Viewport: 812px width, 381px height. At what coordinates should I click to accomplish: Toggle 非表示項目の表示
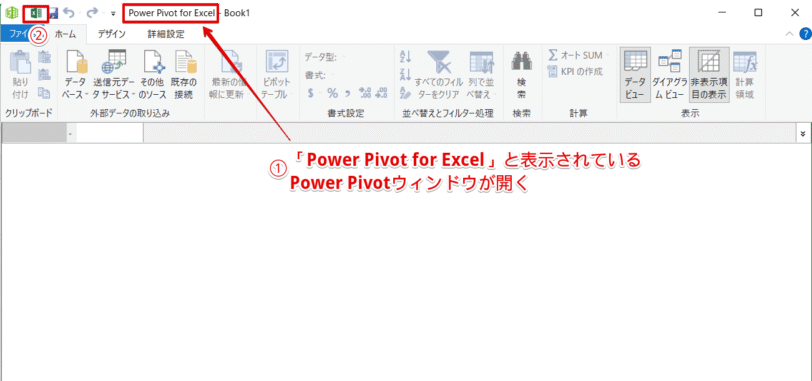pyautogui.click(x=709, y=75)
